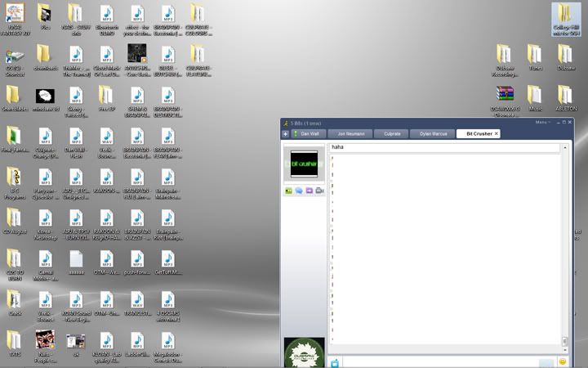Image resolution: width=588 pixels, height=368 pixels.
Task: Select the image file named ok
Action: (76, 343)
